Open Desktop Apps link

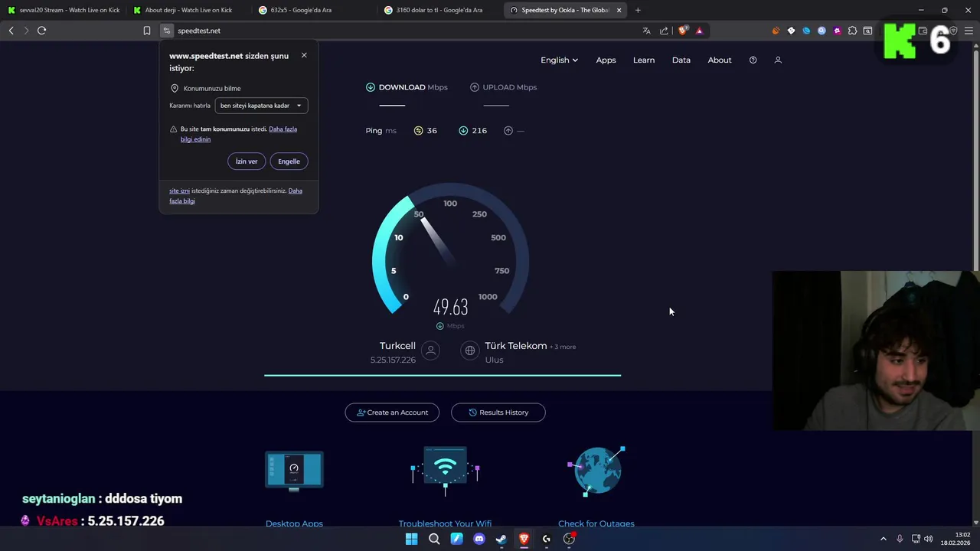point(294,523)
